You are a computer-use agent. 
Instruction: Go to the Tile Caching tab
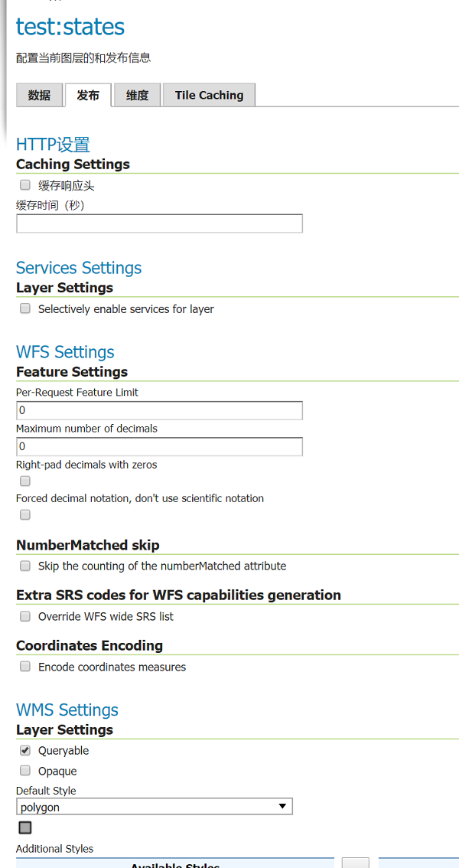[209, 95]
